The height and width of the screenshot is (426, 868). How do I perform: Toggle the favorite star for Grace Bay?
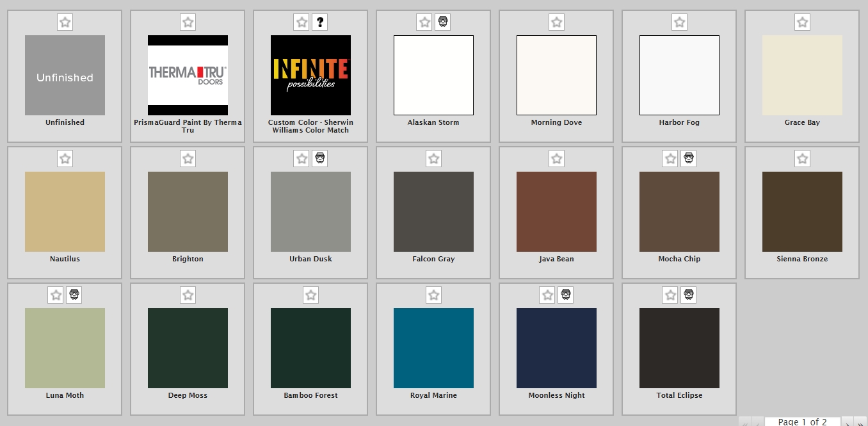coord(802,22)
